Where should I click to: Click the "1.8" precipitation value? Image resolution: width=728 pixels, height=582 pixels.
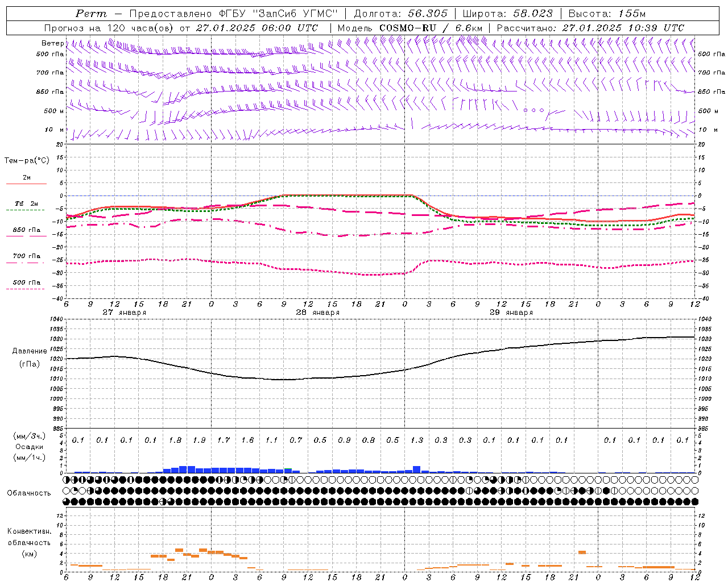coord(175,440)
